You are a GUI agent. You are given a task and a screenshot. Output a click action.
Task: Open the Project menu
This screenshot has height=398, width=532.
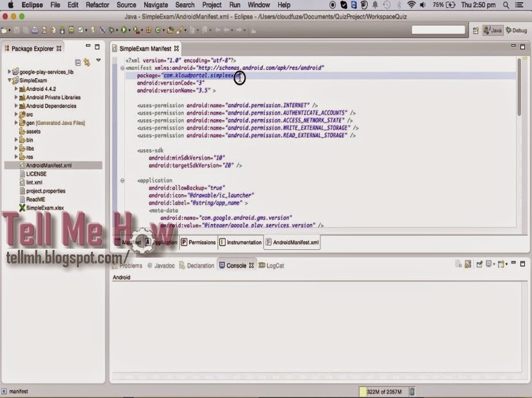pos(212,4)
